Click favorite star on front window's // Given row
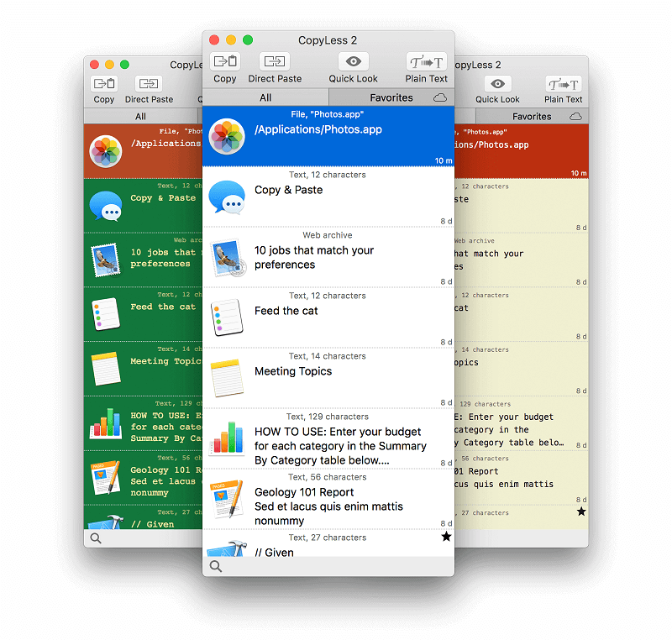The width and height of the screenshot is (672, 640). [x=446, y=537]
